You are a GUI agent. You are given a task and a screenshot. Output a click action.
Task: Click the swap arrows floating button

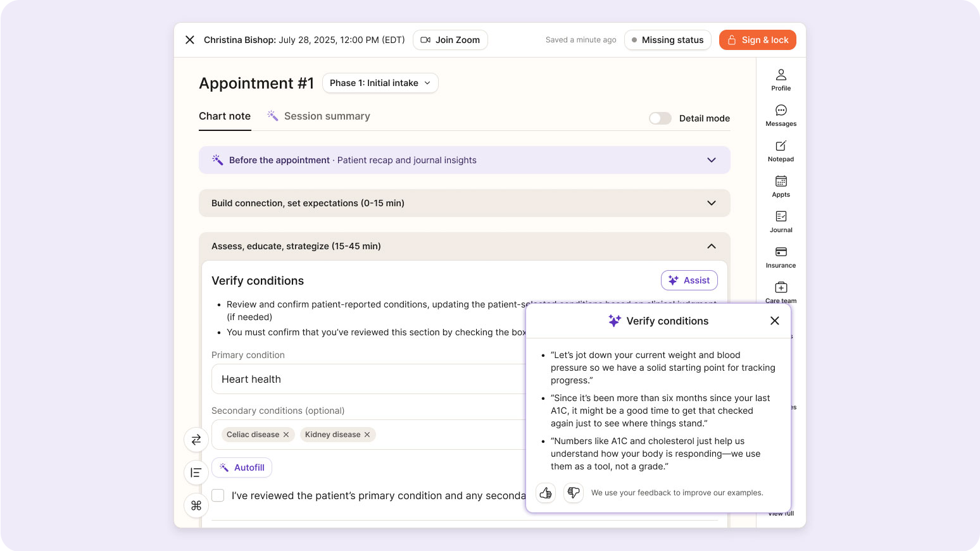click(196, 440)
